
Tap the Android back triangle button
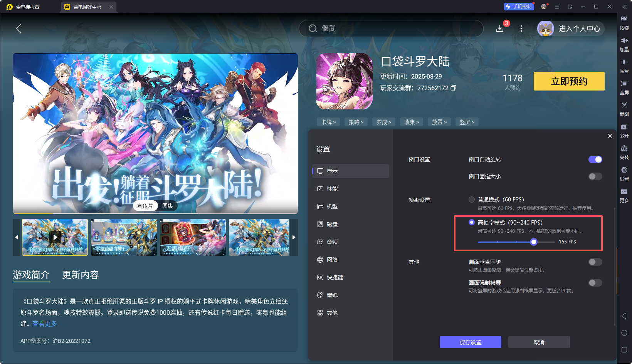click(x=624, y=316)
